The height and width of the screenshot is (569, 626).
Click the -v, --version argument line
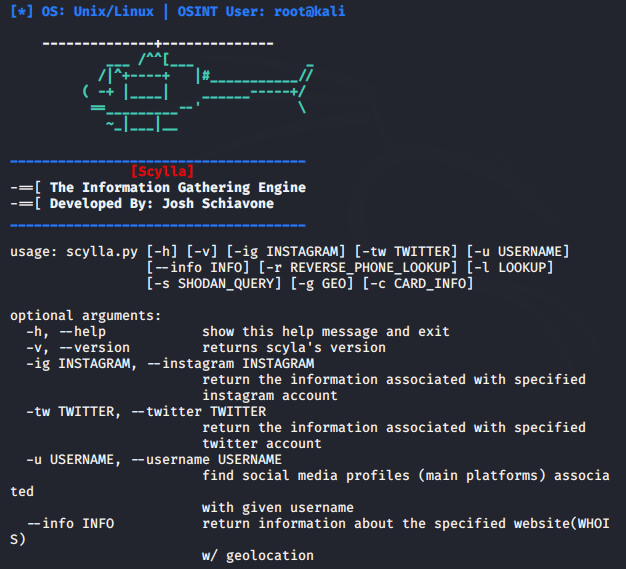pos(206,348)
